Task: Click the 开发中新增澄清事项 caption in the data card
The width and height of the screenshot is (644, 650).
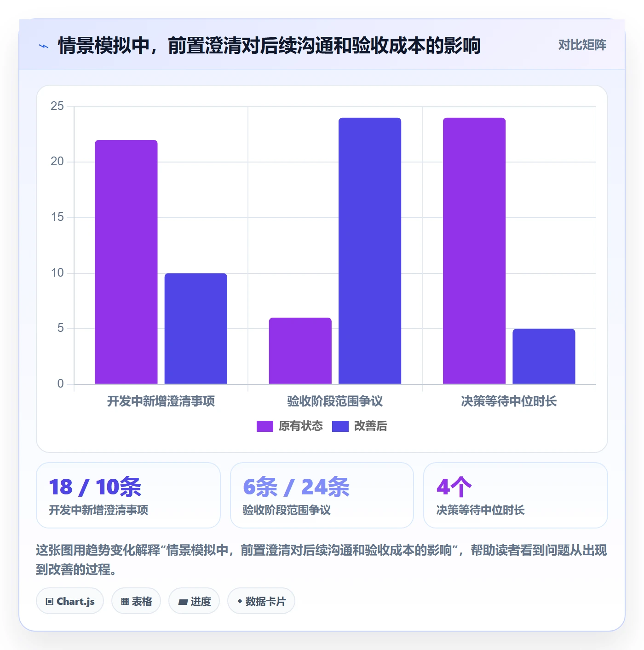Action: (x=98, y=510)
